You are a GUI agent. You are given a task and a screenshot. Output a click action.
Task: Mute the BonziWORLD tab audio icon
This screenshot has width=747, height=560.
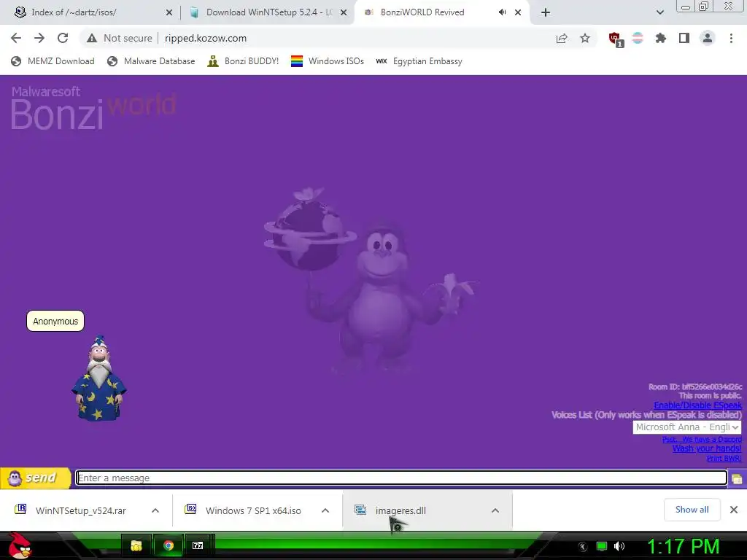pos(502,12)
